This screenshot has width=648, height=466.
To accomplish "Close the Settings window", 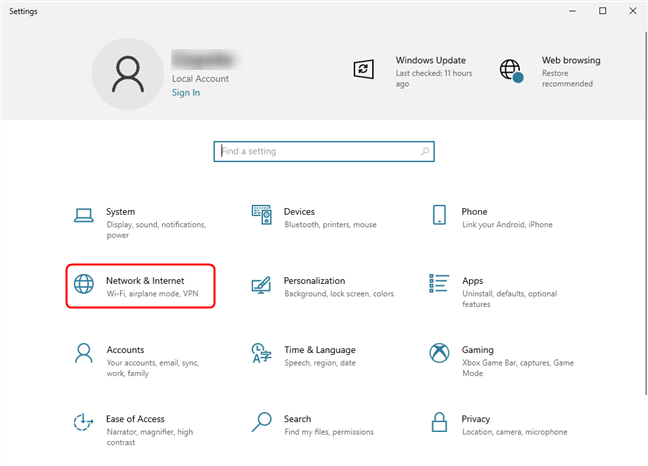I will [633, 11].
